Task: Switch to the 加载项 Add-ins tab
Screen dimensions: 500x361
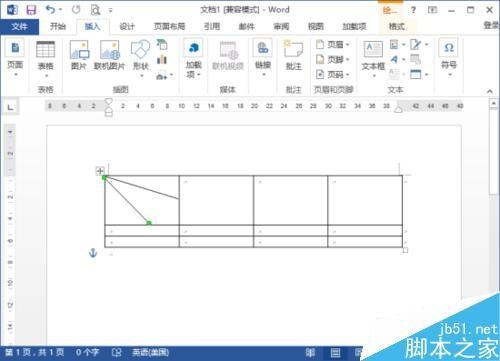Action: (x=354, y=26)
